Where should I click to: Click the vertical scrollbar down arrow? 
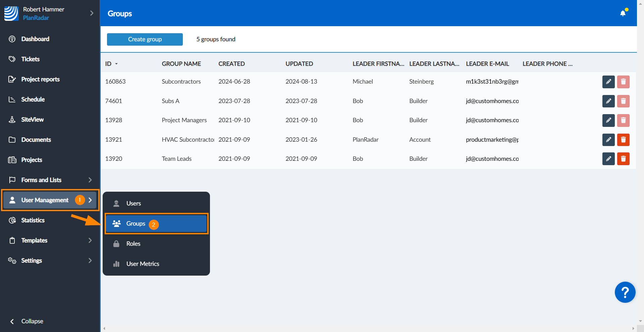(641, 321)
